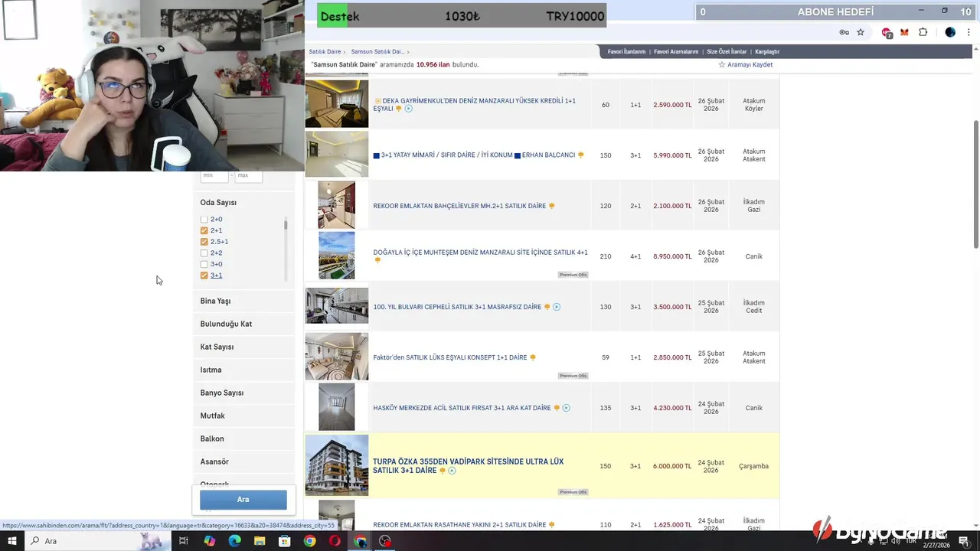Open the Chrome extensions puzzle icon
Screen dimensions: 980x551
923,32
